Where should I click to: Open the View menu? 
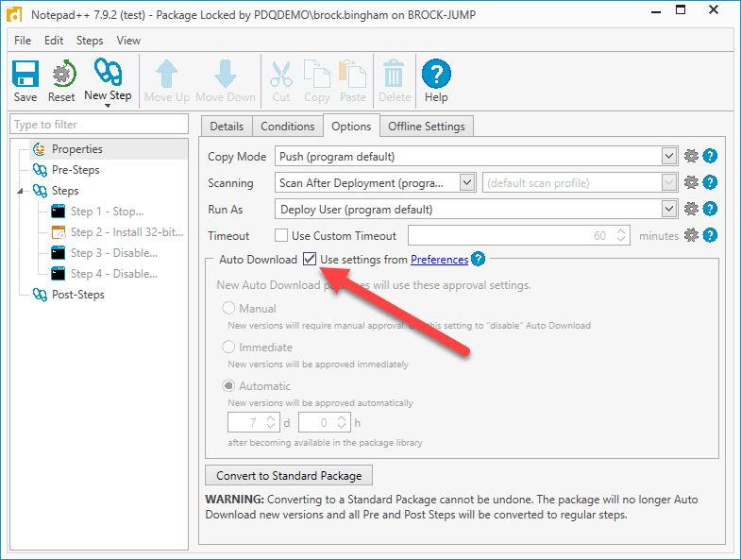coord(128,41)
